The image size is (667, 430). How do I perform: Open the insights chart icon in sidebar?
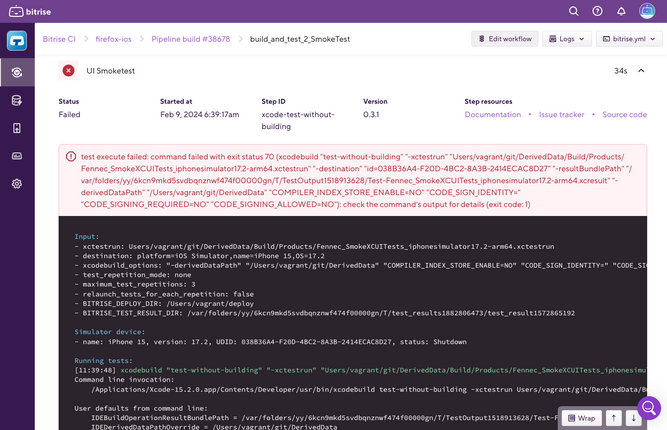(x=17, y=156)
